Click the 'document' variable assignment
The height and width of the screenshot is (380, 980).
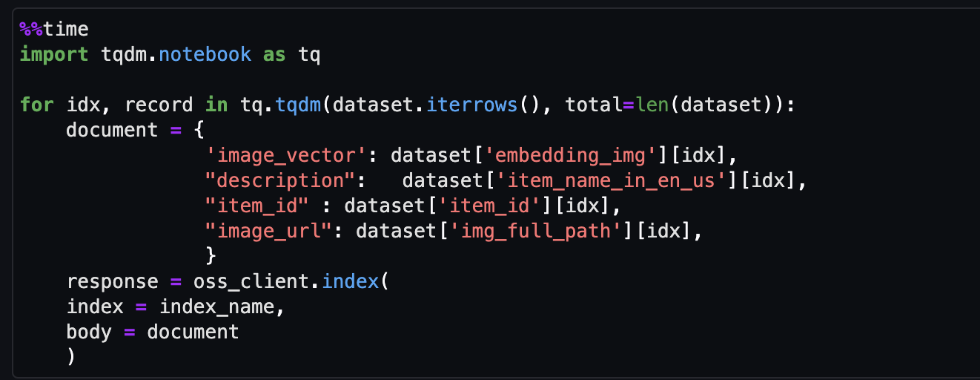(x=112, y=131)
